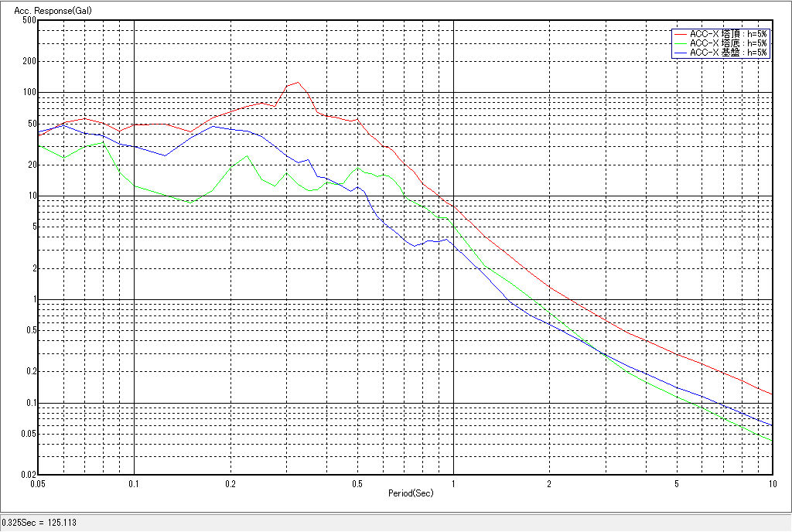Click the 0.2 tick on the period axis
Screen dimensions: 792x532
pos(230,483)
